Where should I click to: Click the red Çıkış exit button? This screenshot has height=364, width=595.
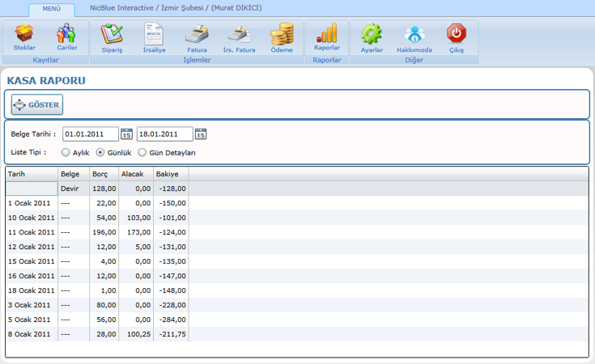457,37
